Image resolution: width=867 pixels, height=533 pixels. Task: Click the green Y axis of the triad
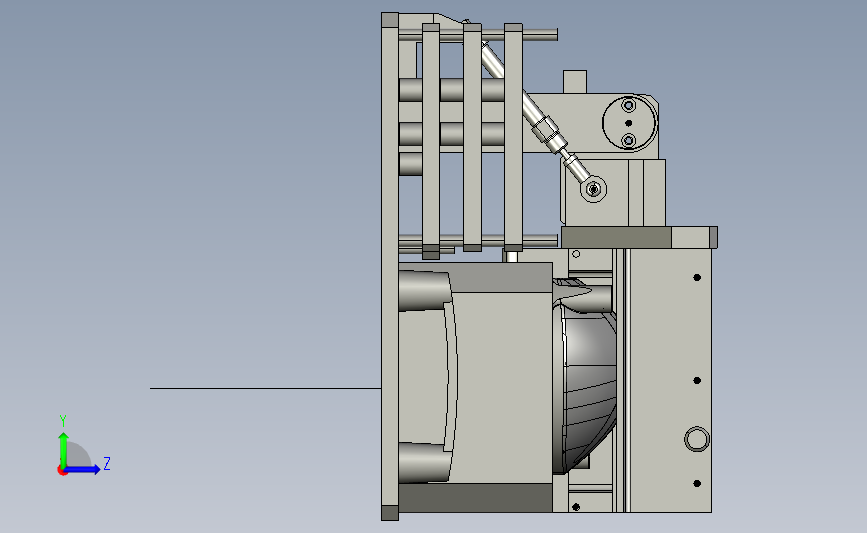click(x=63, y=450)
